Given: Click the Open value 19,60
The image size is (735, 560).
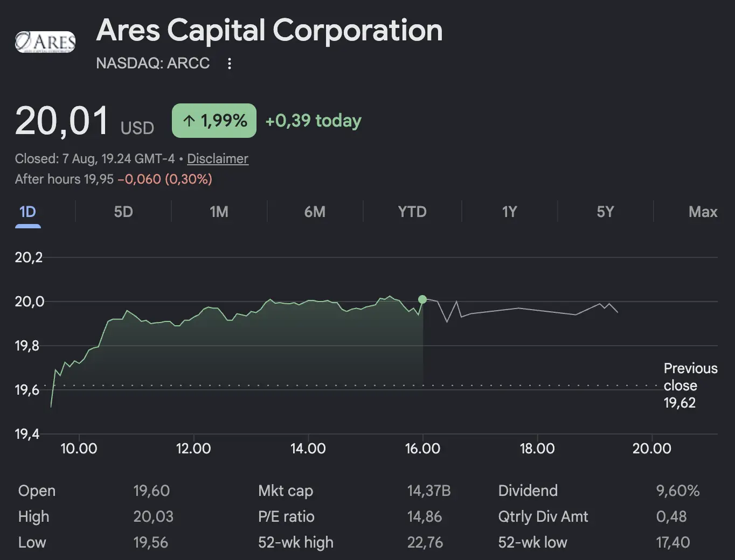Looking at the screenshot, I should [x=151, y=491].
